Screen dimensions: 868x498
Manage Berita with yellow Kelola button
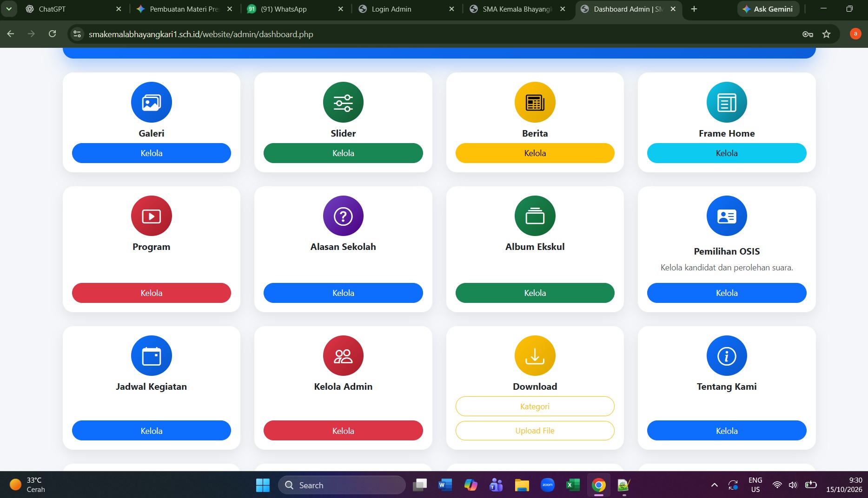tap(535, 153)
